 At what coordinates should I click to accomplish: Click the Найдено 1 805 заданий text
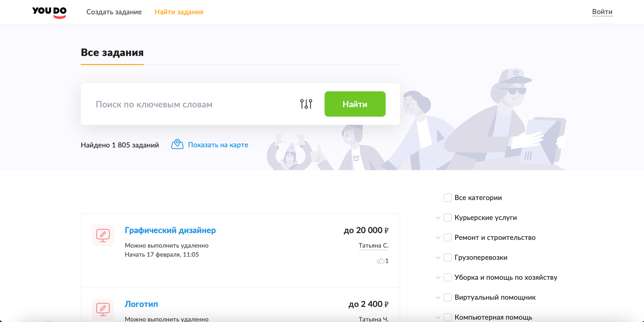click(120, 145)
